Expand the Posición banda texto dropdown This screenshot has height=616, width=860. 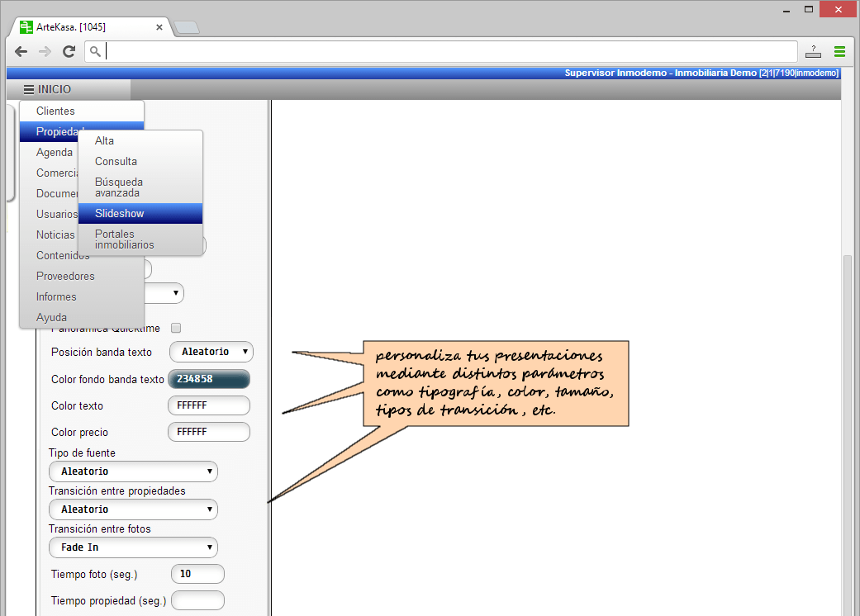[x=211, y=352]
